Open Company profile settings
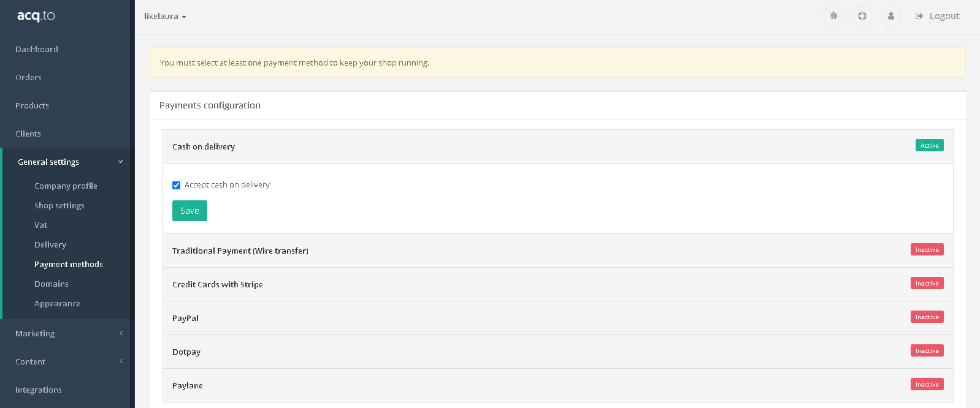Image resolution: width=980 pixels, height=408 pixels. (x=66, y=186)
